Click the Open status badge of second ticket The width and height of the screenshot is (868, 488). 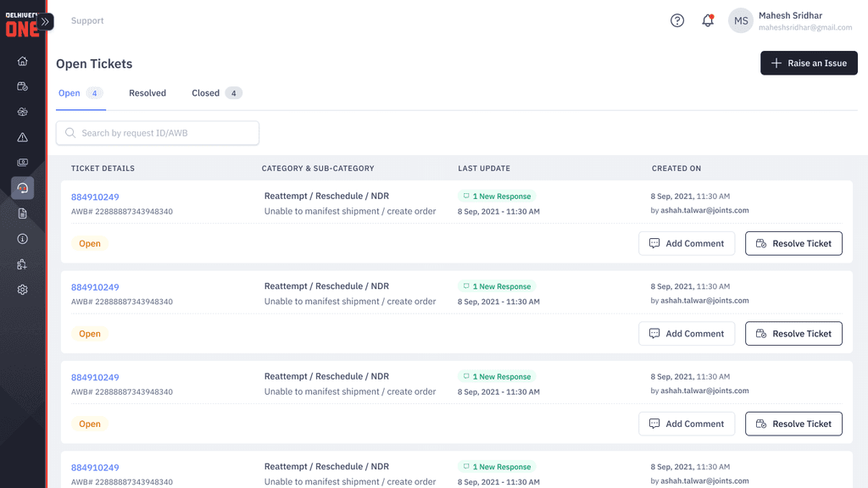coord(90,334)
